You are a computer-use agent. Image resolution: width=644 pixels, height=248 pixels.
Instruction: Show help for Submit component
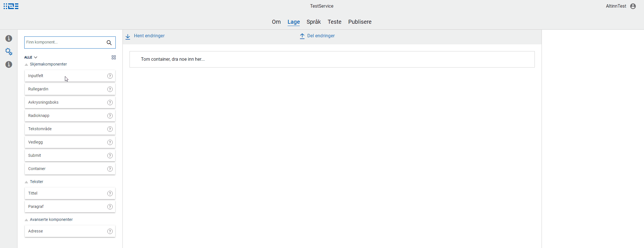click(x=110, y=156)
